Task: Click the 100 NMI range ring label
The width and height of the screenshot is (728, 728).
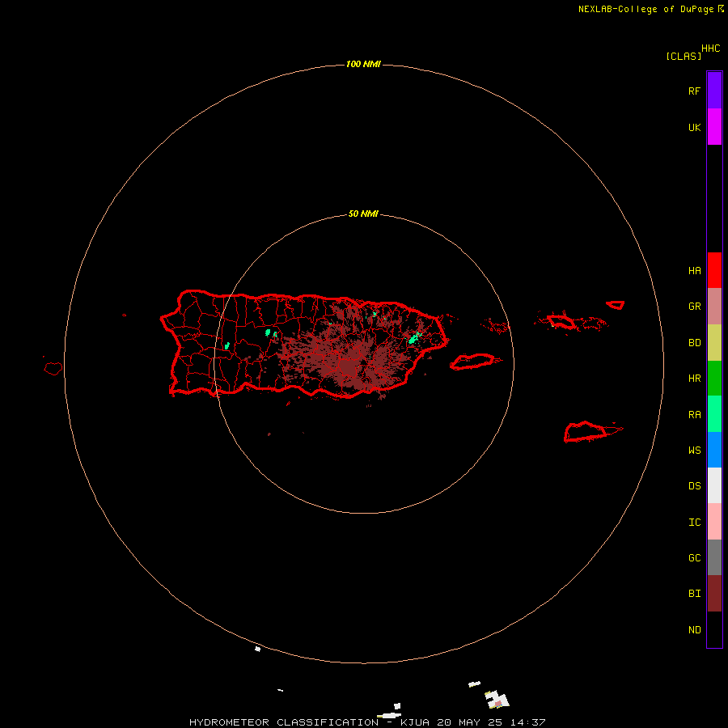Action: coord(363,64)
